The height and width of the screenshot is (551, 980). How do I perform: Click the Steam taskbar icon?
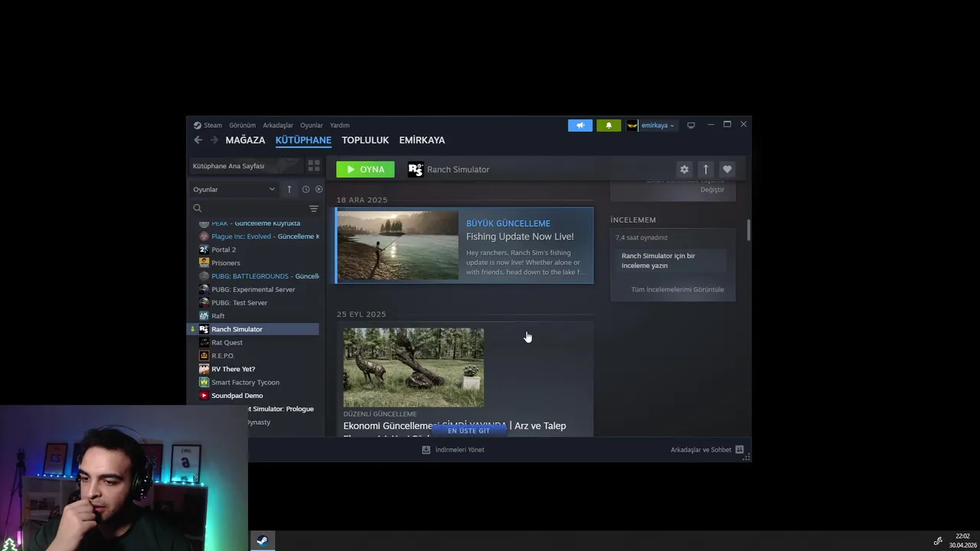tap(262, 541)
